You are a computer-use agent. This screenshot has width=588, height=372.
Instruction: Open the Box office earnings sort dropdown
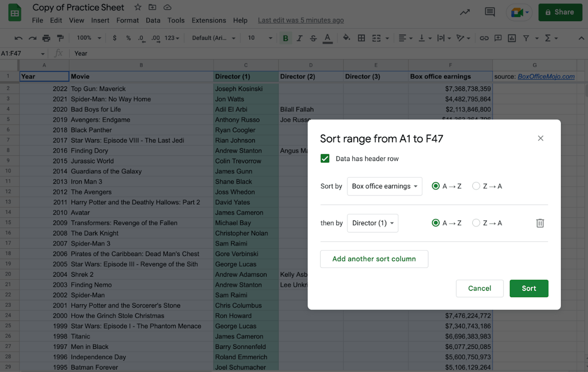point(384,186)
